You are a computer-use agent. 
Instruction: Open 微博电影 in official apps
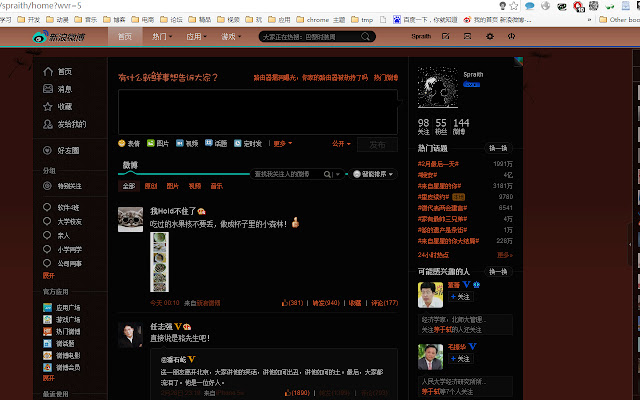click(62, 355)
